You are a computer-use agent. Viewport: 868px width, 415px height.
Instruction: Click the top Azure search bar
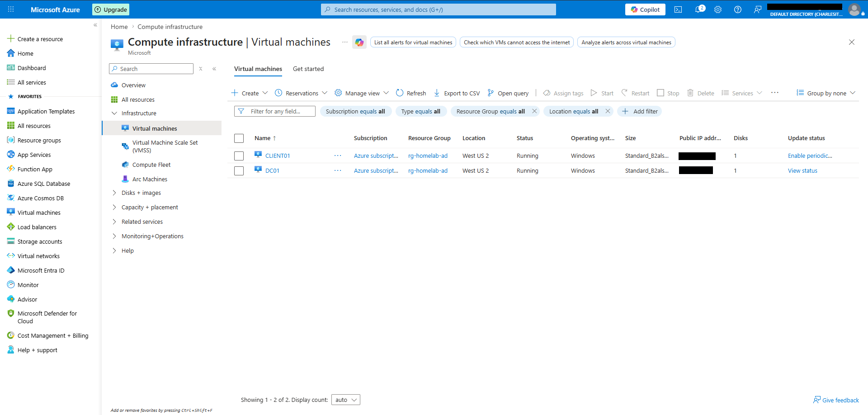pyautogui.click(x=439, y=9)
